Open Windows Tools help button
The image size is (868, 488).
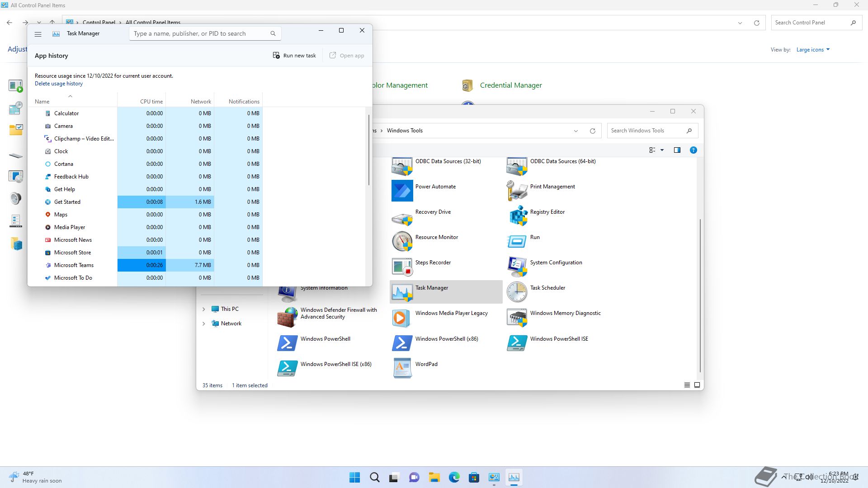[x=693, y=150]
